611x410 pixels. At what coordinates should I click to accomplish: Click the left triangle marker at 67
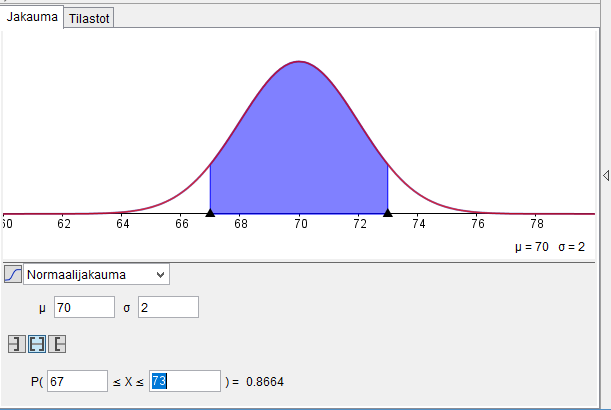tap(210, 212)
